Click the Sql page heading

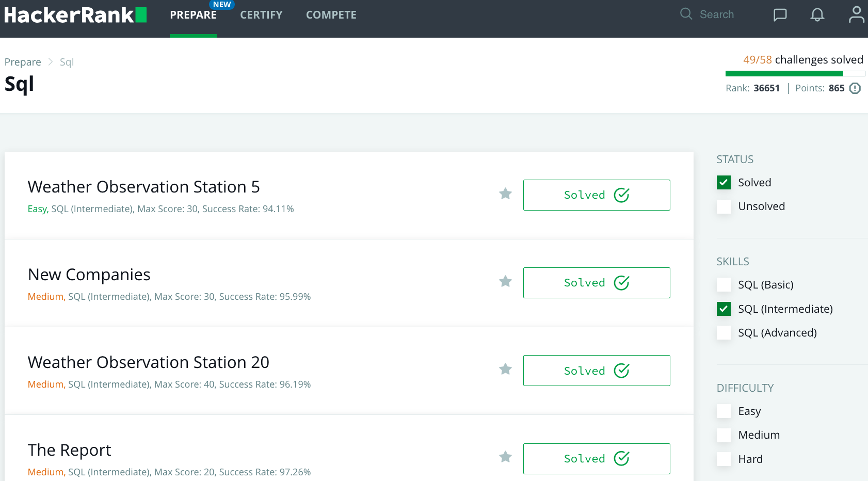(19, 84)
